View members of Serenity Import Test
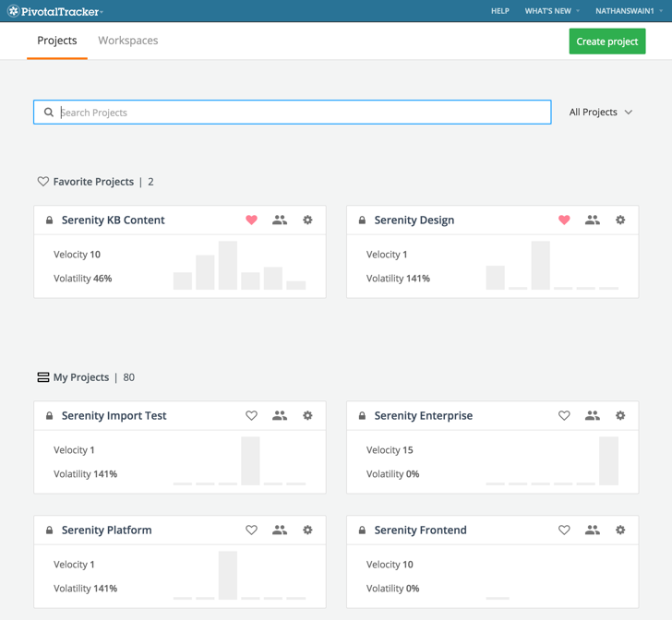672x620 pixels. tap(280, 416)
